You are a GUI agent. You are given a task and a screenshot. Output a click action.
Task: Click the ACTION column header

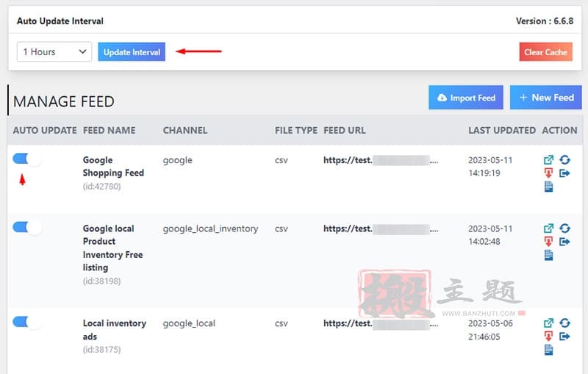(559, 130)
